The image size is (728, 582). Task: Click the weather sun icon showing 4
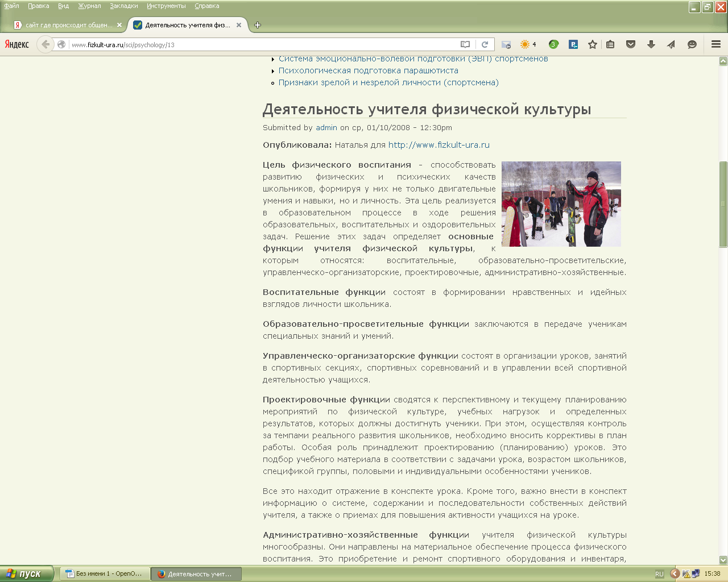pyautogui.click(x=528, y=44)
